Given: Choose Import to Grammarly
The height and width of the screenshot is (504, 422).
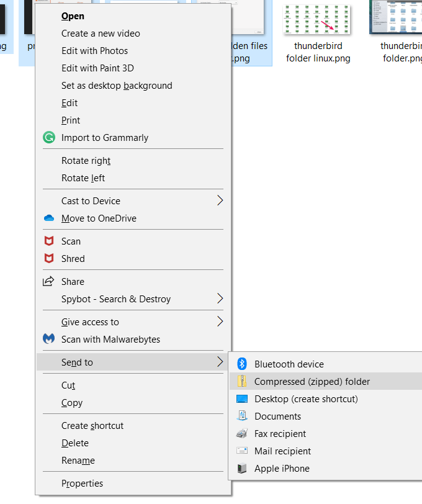Looking at the screenshot, I should pyautogui.click(x=133, y=138).
